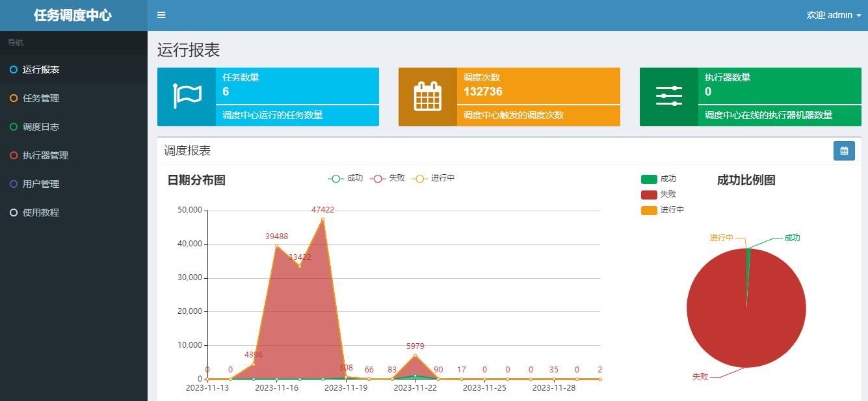Image resolution: width=868 pixels, height=401 pixels.
Task: Click the calendar date-range filter button
Action: pos(844,151)
